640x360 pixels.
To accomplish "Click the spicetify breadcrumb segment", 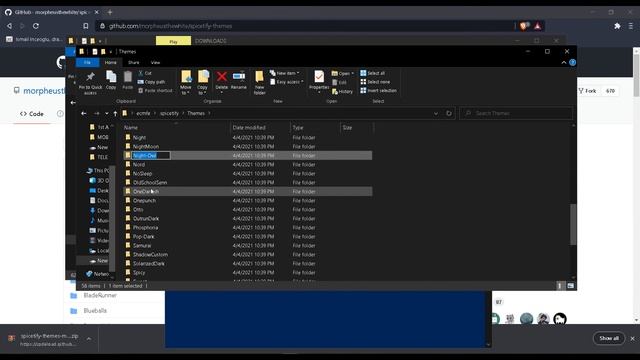I will tap(169, 113).
